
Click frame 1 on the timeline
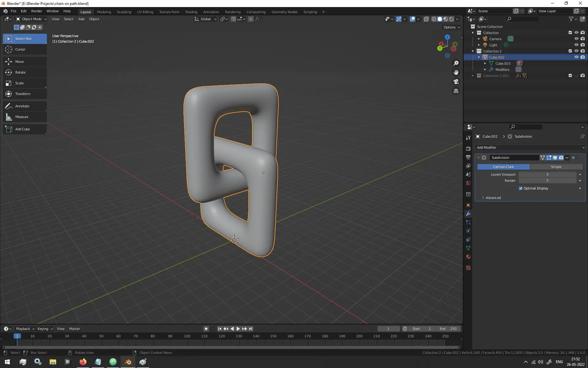pyautogui.click(x=17, y=336)
